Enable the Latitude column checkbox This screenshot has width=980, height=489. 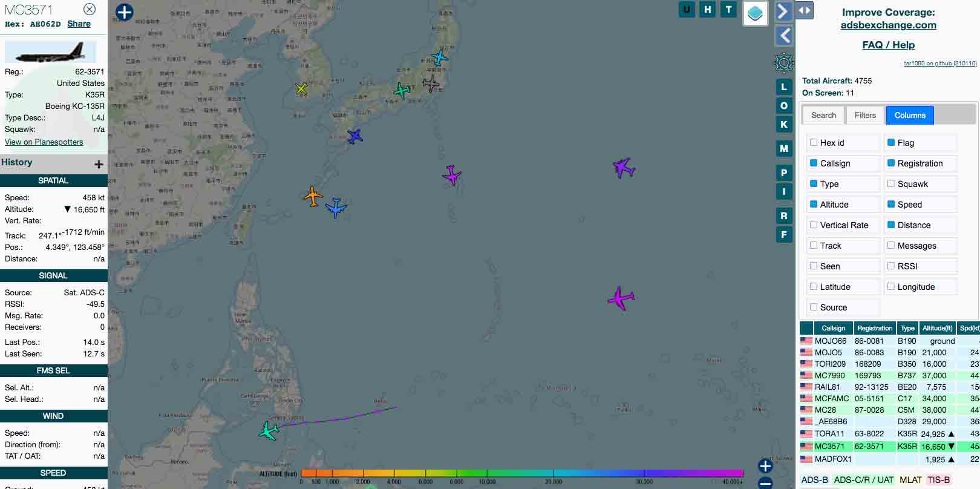pyautogui.click(x=814, y=286)
